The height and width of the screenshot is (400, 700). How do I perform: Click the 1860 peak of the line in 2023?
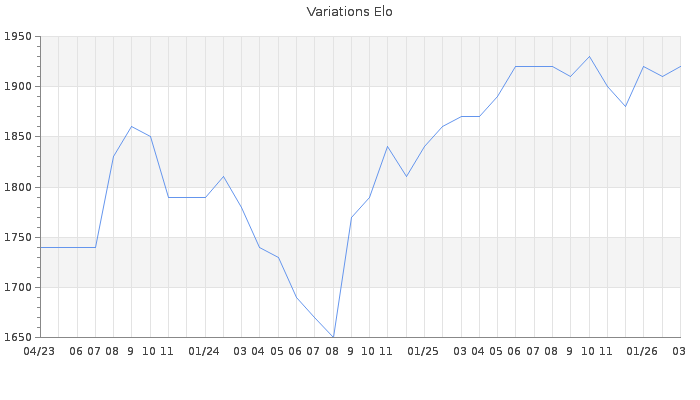pos(131,126)
